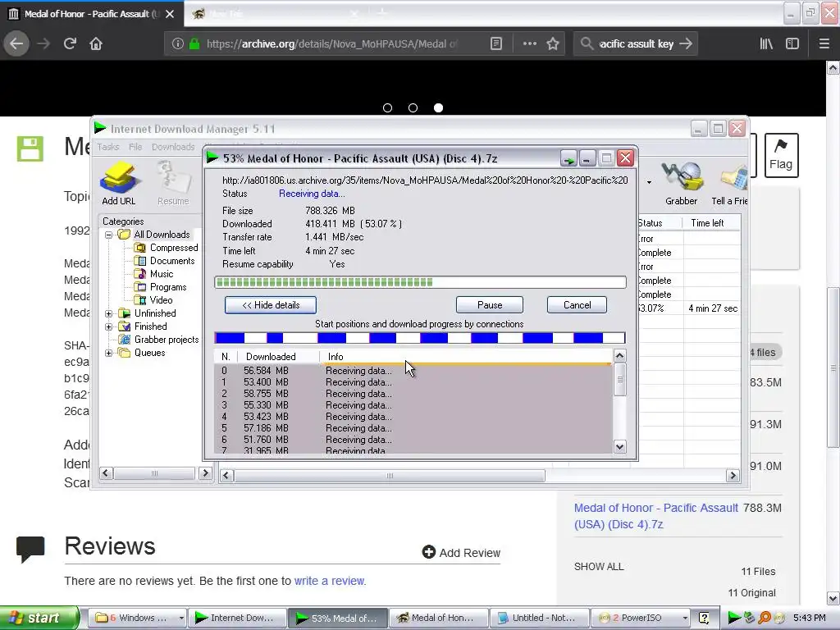840x630 pixels.
Task: Click the write a review link
Action: 329,581
